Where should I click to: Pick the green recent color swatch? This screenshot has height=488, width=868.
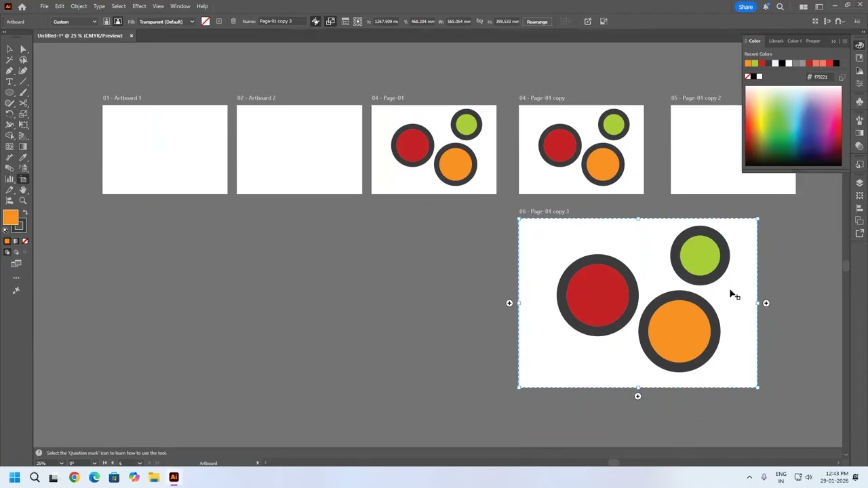[755, 64]
